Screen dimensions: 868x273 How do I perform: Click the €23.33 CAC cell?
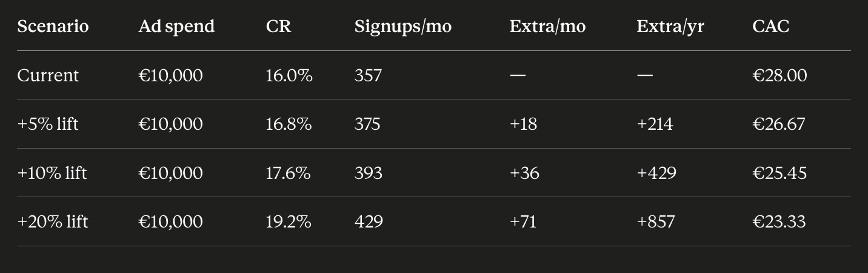pyautogui.click(x=779, y=221)
